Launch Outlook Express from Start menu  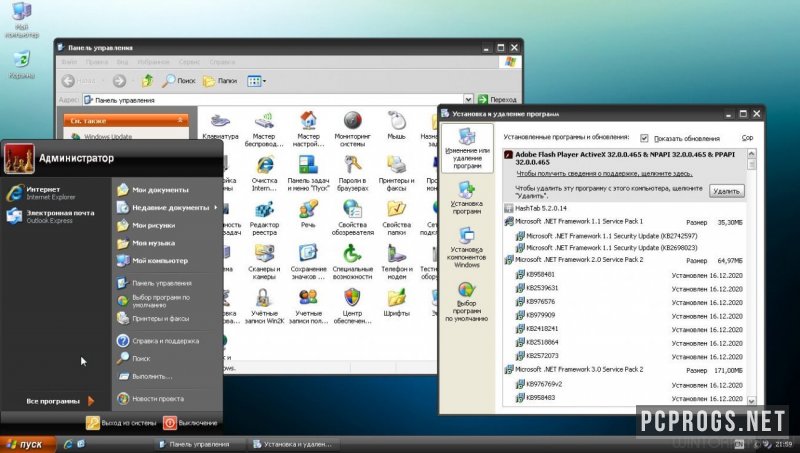click(51, 216)
